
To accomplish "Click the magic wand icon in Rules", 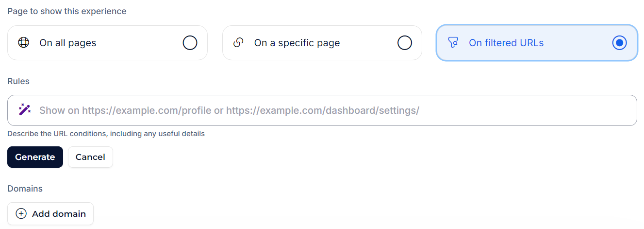I will click(24, 110).
